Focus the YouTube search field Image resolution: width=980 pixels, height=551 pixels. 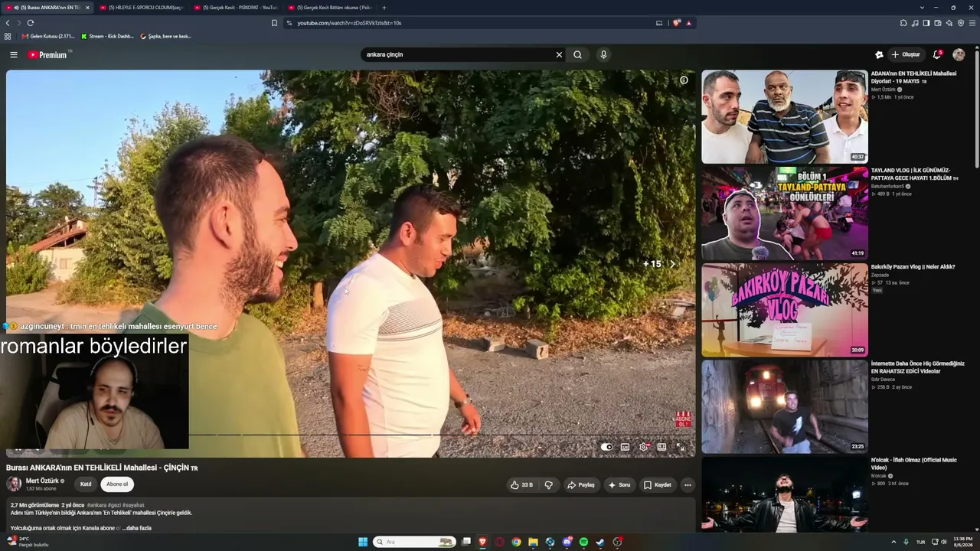click(459, 54)
